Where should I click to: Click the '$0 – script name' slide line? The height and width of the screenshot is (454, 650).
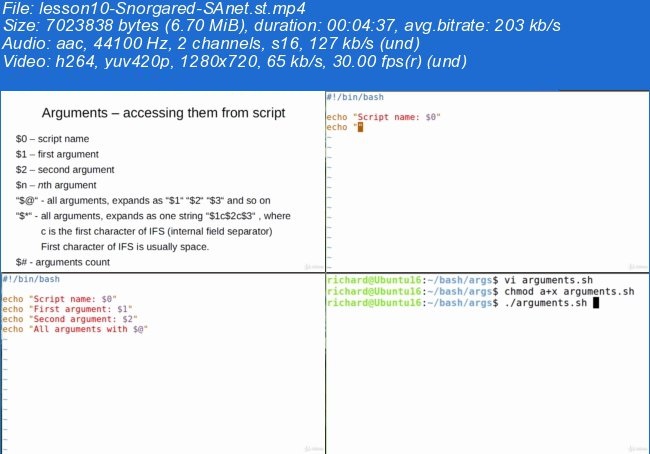click(52, 139)
